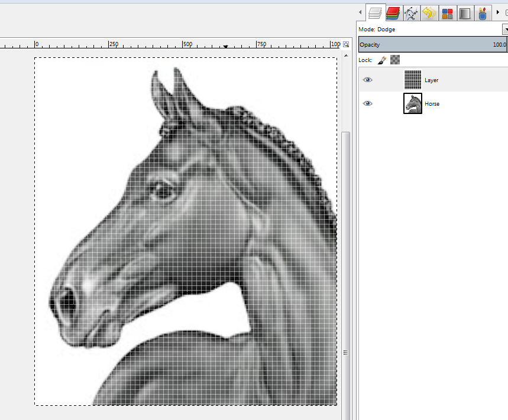Open the Mode dropdown currently set to Dodge
Image resolution: width=508 pixels, height=420 pixels.
coord(504,29)
